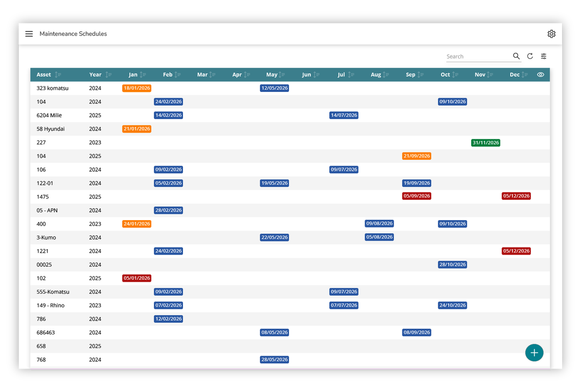Sort by Sep column icon
This screenshot has height=392, width=581.
coord(421,75)
